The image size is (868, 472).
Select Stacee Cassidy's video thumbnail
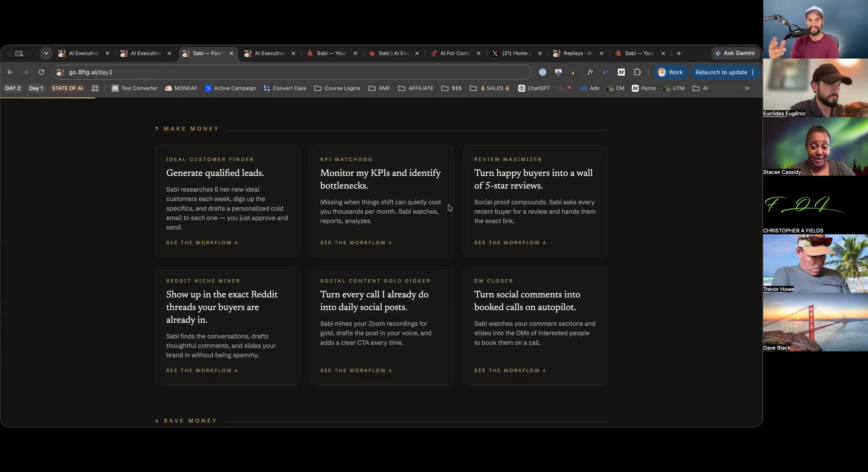815,146
